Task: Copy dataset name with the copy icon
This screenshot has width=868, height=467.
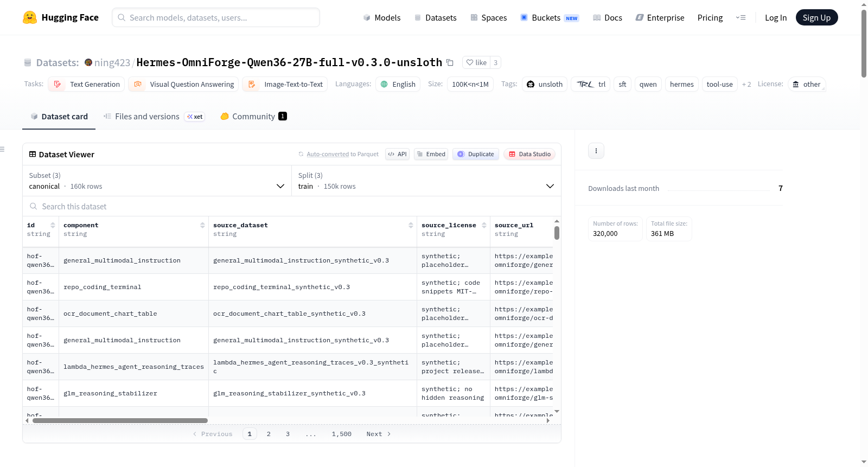Action: pyautogui.click(x=450, y=62)
